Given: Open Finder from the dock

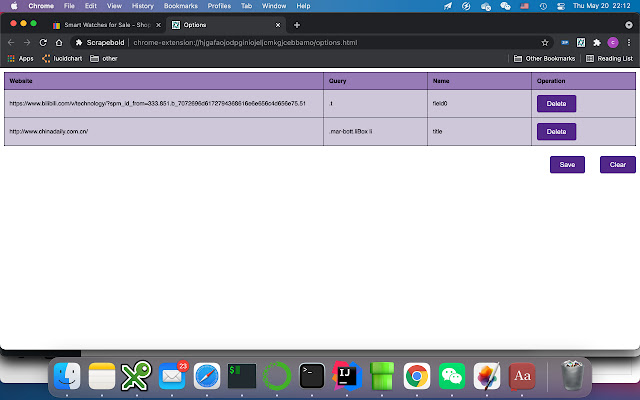Looking at the screenshot, I should pyautogui.click(x=68, y=376).
